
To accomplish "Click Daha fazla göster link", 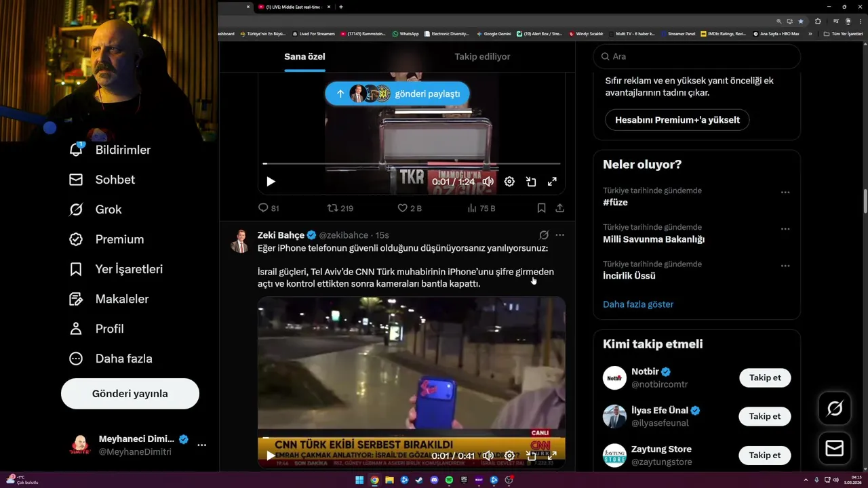I will point(638,304).
